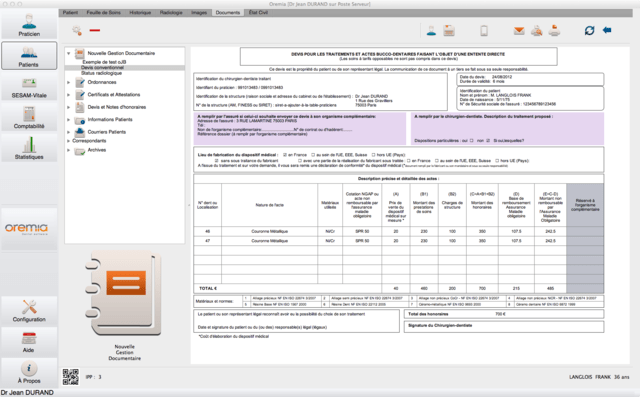Switch to the Images tab

click(199, 13)
